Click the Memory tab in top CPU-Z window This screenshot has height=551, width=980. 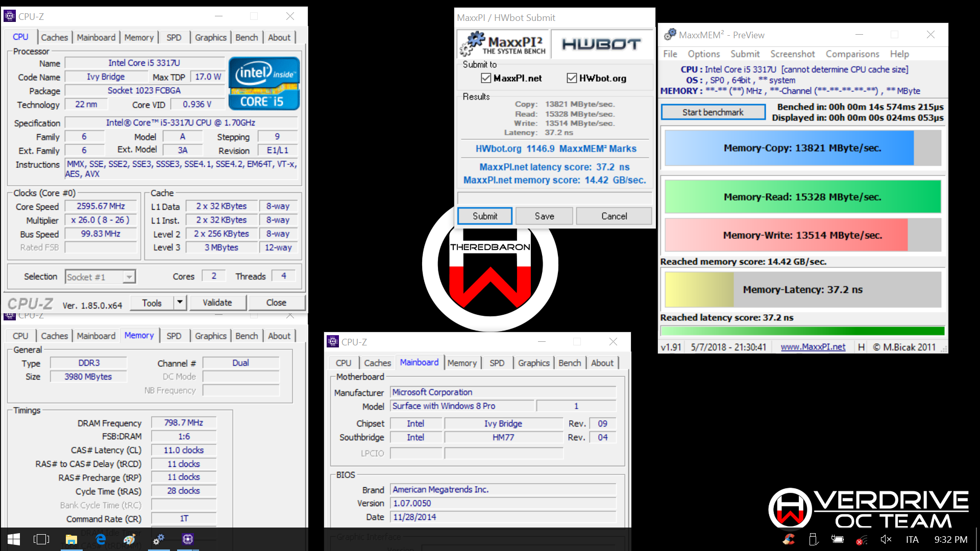pyautogui.click(x=139, y=37)
